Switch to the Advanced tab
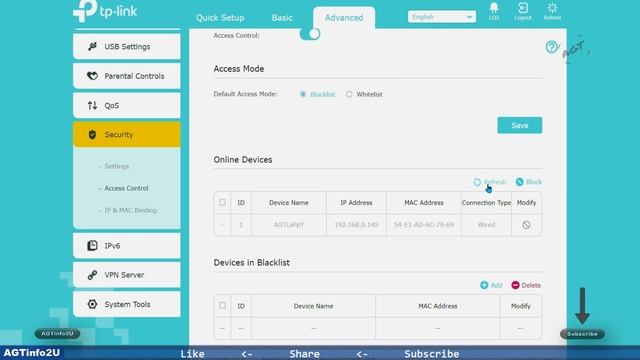Viewport: 640px width, 360px height. (344, 18)
